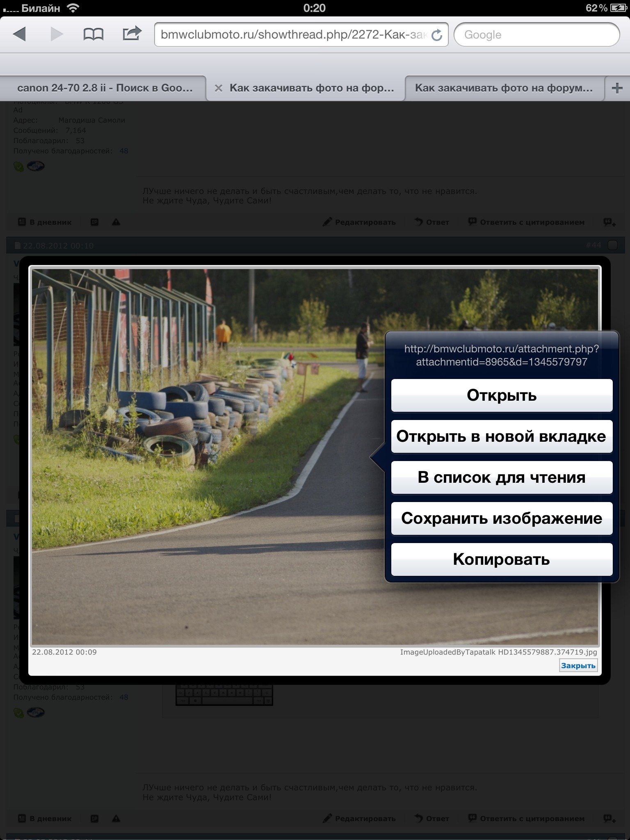Tap the multi-quote icon in lower post

click(609, 818)
